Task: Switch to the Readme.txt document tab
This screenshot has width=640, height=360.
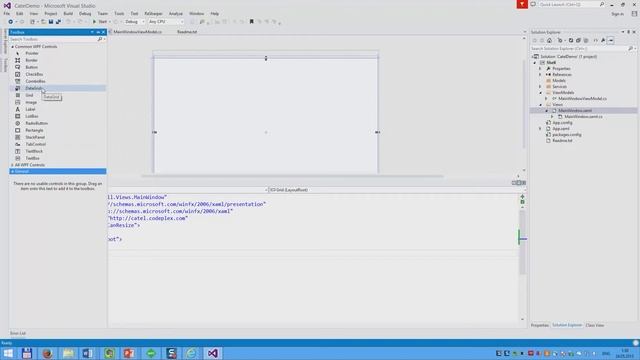Action: [187, 32]
